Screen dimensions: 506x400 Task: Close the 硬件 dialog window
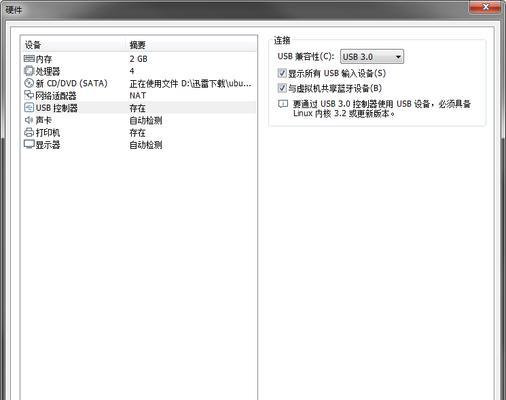[x=485, y=7]
